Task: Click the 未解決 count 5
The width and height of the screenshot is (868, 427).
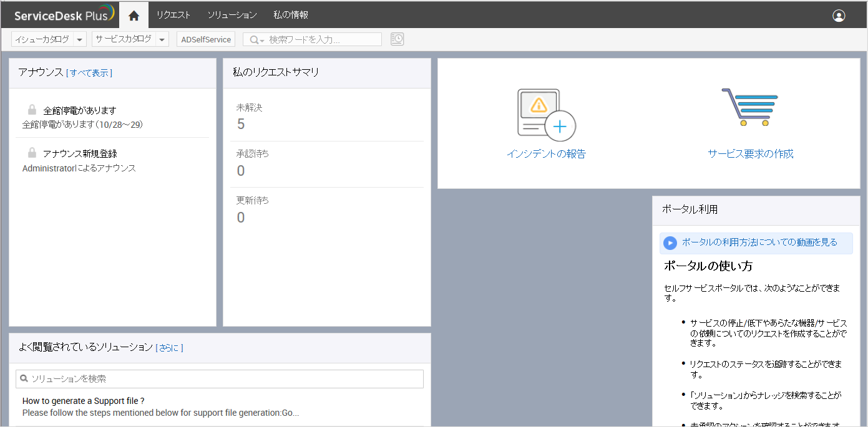Action: (241, 124)
